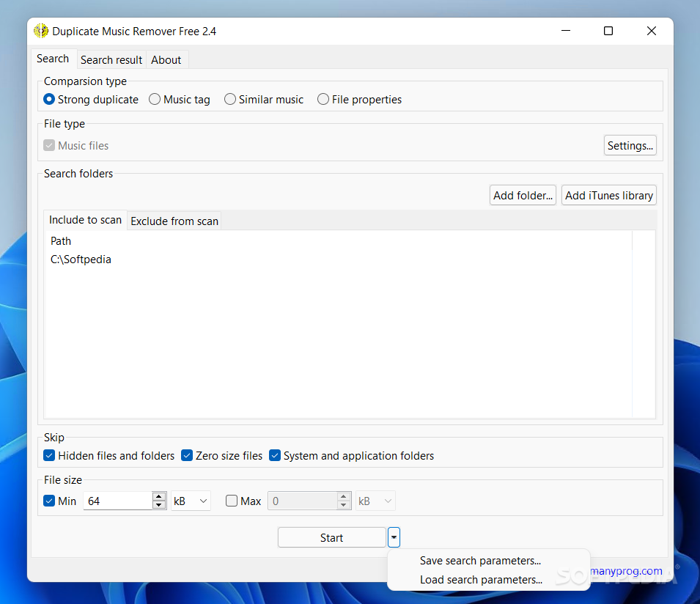
Task: Switch to Exclude from scan tab
Action: point(174,221)
